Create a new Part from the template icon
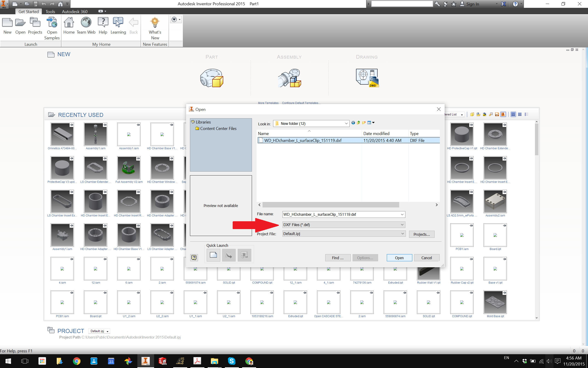 [x=212, y=78]
